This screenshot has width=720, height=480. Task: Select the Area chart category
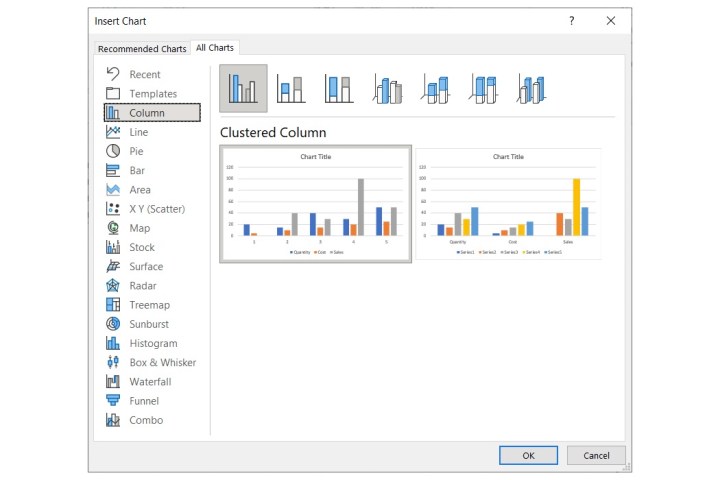pyautogui.click(x=152, y=189)
